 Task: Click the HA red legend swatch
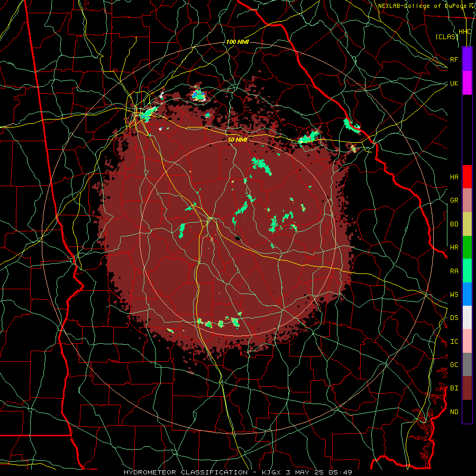point(467,177)
